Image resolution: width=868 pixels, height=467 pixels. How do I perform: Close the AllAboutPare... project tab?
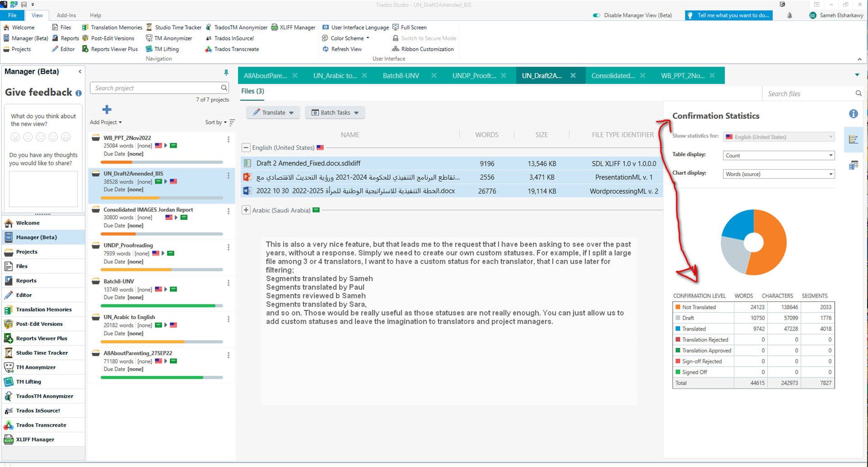(295, 76)
